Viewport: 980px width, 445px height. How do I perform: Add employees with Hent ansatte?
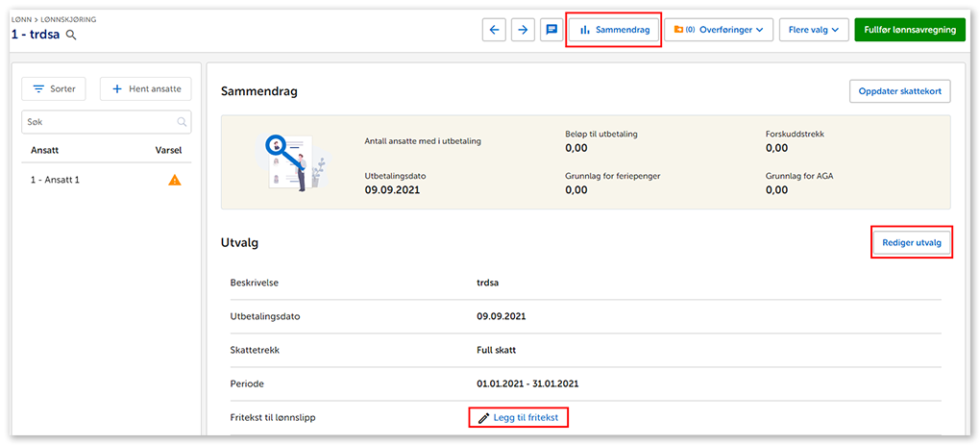click(145, 88)
